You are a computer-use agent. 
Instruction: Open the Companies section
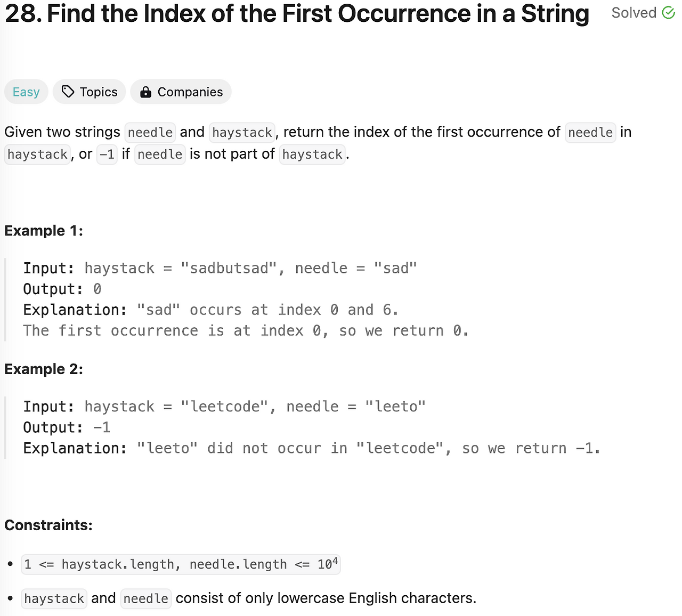coord(181,92)
